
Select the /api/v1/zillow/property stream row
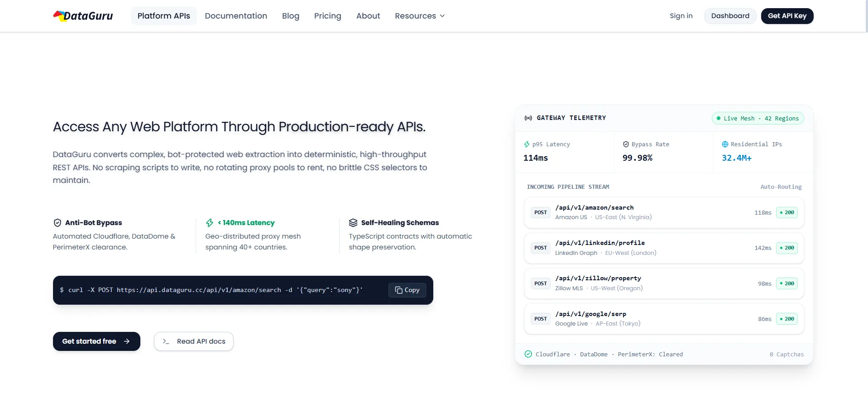coord(664,283)
